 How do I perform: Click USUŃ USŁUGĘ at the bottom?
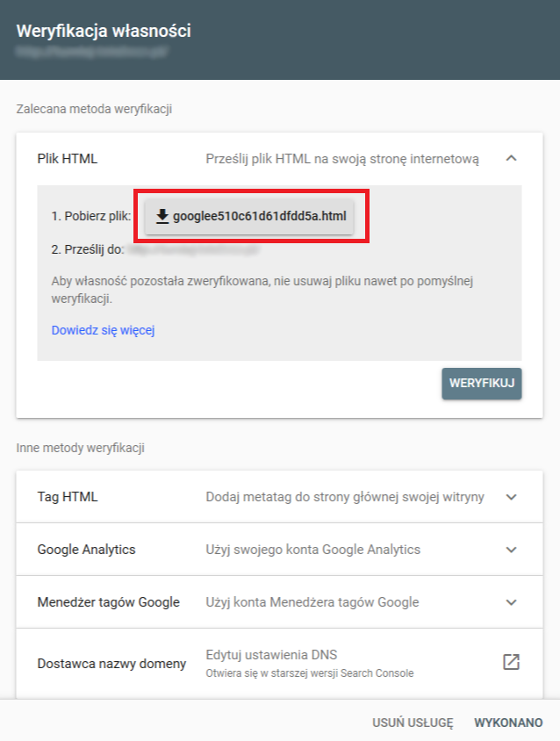click(x=413, y=723)
